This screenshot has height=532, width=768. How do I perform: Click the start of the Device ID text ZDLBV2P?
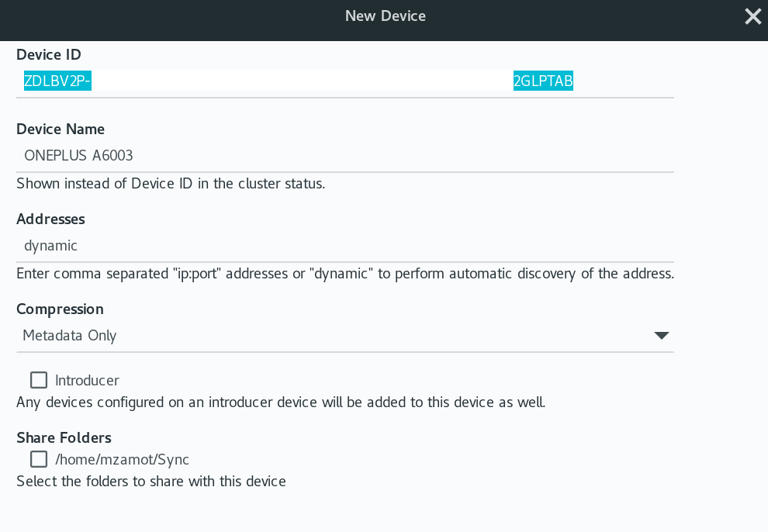click(x=57, y=81)
